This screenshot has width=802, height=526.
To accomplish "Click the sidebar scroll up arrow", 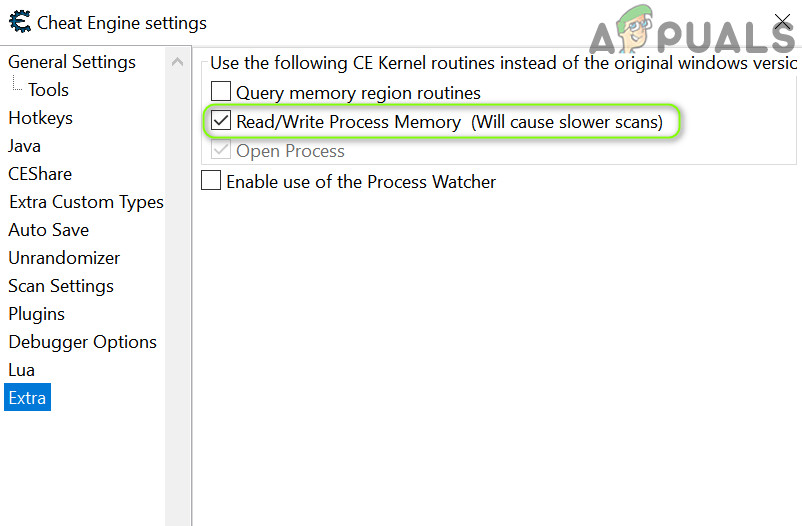I will 178,62.
